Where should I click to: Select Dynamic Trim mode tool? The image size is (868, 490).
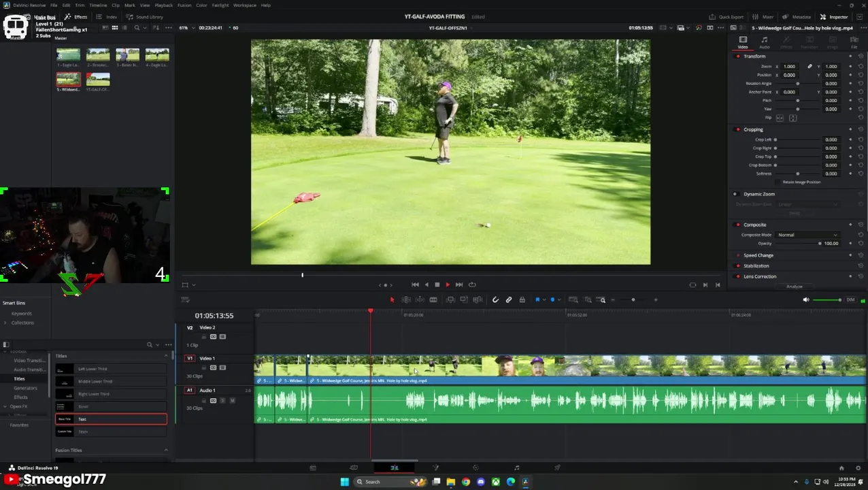click(420, 300)
